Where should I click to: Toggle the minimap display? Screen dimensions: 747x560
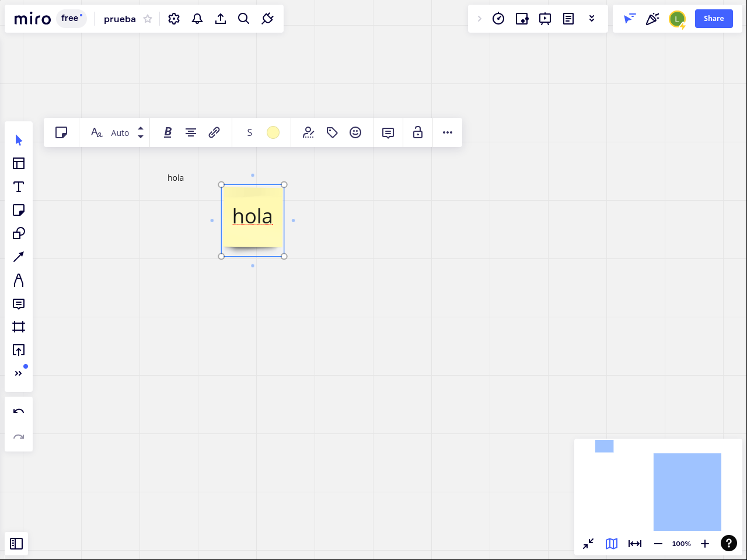(612, 544)
